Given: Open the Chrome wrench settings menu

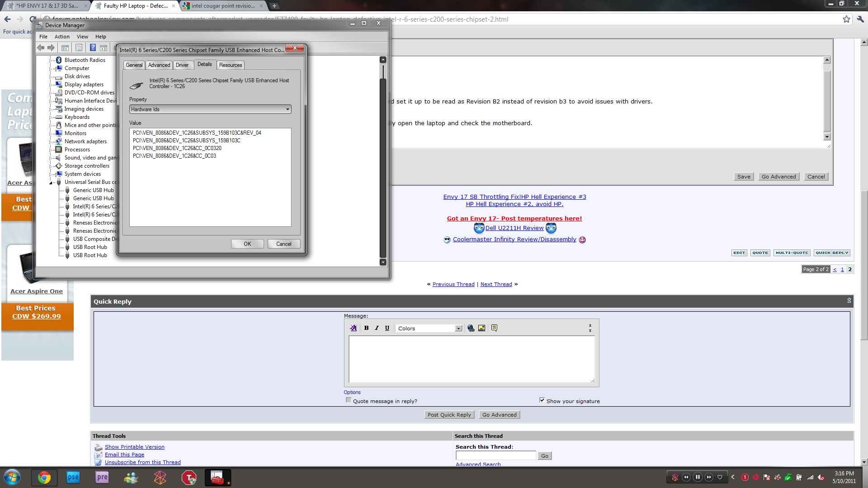Looking at the screenshot, I should 860,19.
